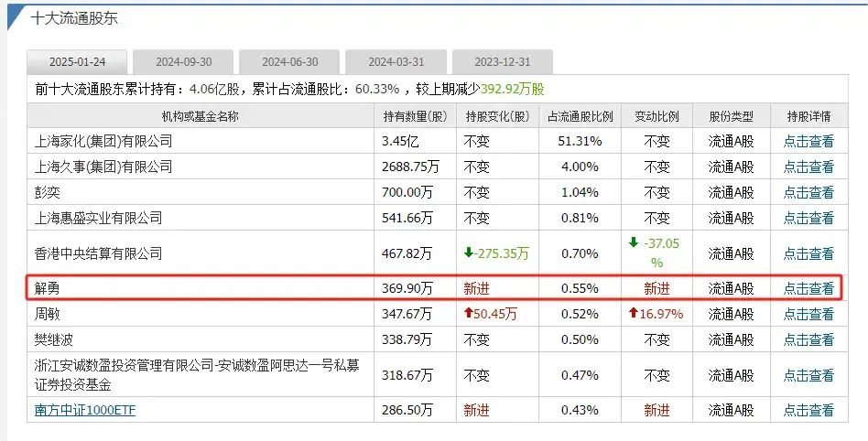Click the 持股详情 column header
The height and width of the screenshot is (441, 868).
tap(808, 116)
